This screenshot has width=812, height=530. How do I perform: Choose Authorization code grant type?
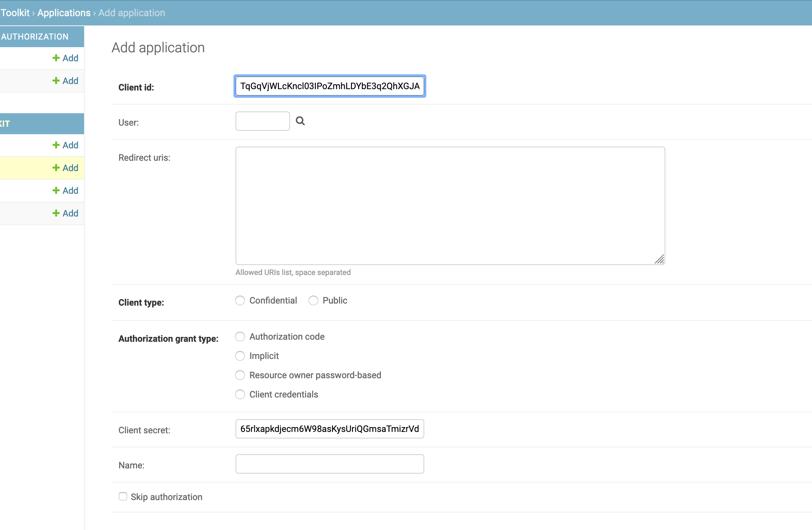pos(240,337)
